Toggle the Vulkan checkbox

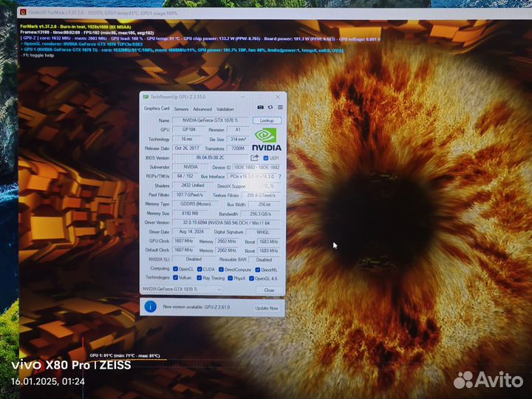click(x=175, y=278)
